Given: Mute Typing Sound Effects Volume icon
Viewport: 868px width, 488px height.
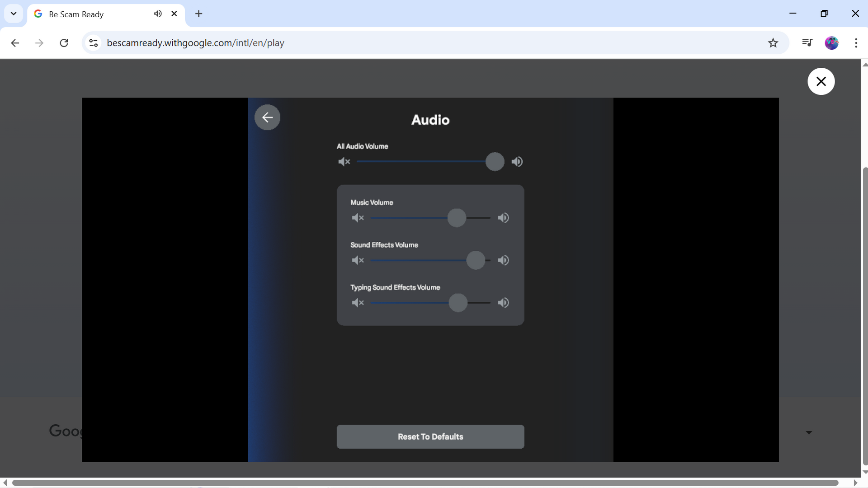Looking at the screenshot, I should [358, 303].
